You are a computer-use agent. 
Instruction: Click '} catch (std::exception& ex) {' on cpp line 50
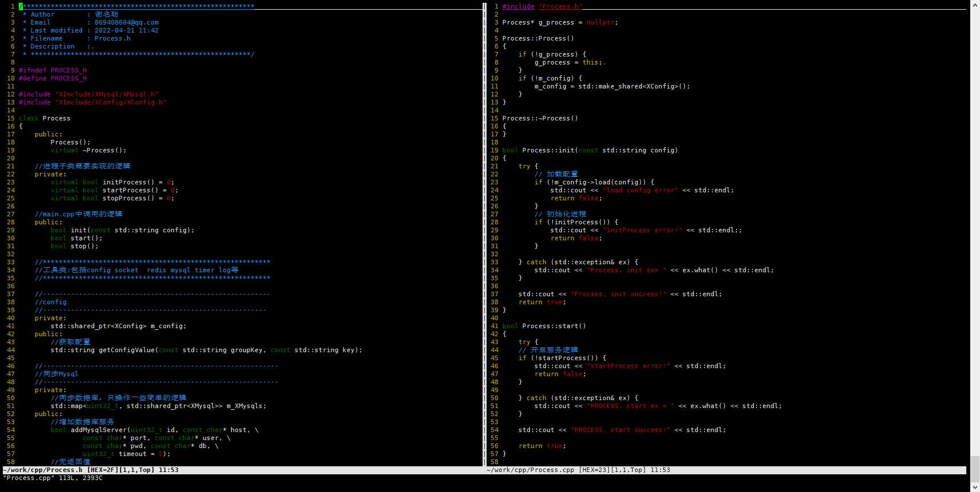pyautogui.click(x=579, y=398)
